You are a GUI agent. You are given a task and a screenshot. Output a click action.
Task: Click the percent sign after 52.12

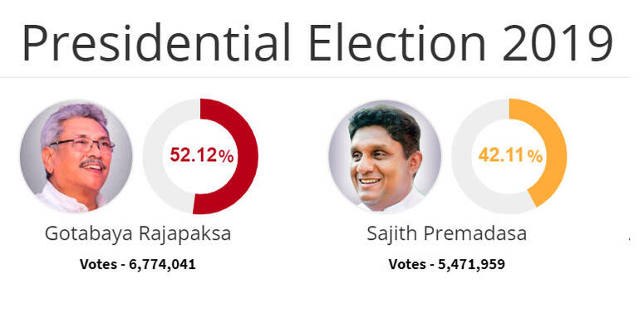click(226, 157)
